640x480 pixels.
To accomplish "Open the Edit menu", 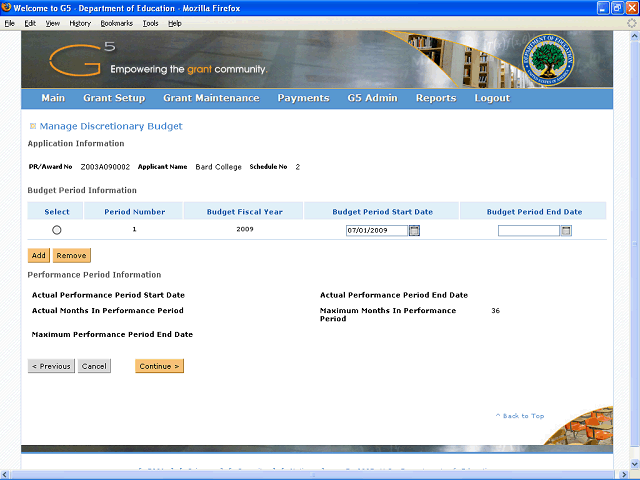I will click(30, 23).
